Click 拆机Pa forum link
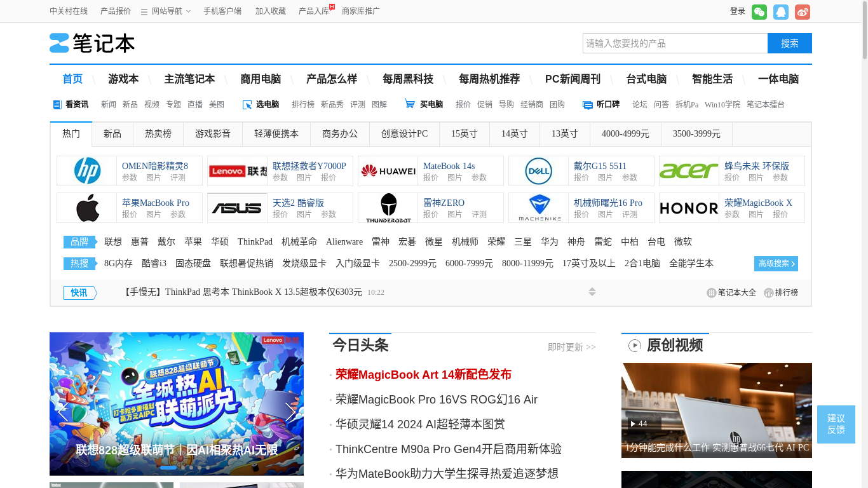The height and width of the screenshot is (488, 868). (687, 105)
